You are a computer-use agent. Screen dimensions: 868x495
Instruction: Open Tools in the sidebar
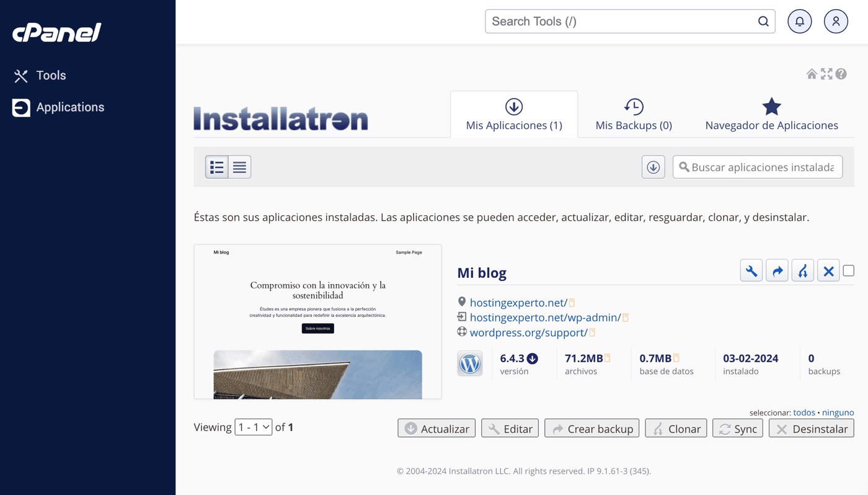coord(40,76)
